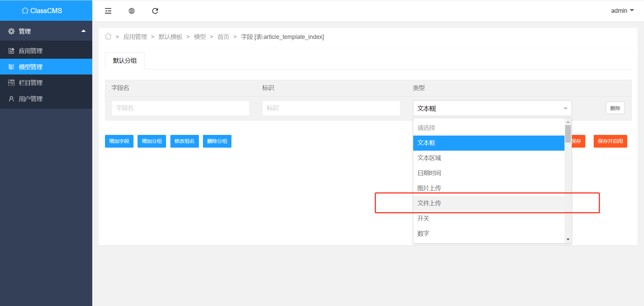Viewport: 644px width, 306px height.
Task: Click the sidebar collapse menu icon
Action: click(x=108, y=11)
